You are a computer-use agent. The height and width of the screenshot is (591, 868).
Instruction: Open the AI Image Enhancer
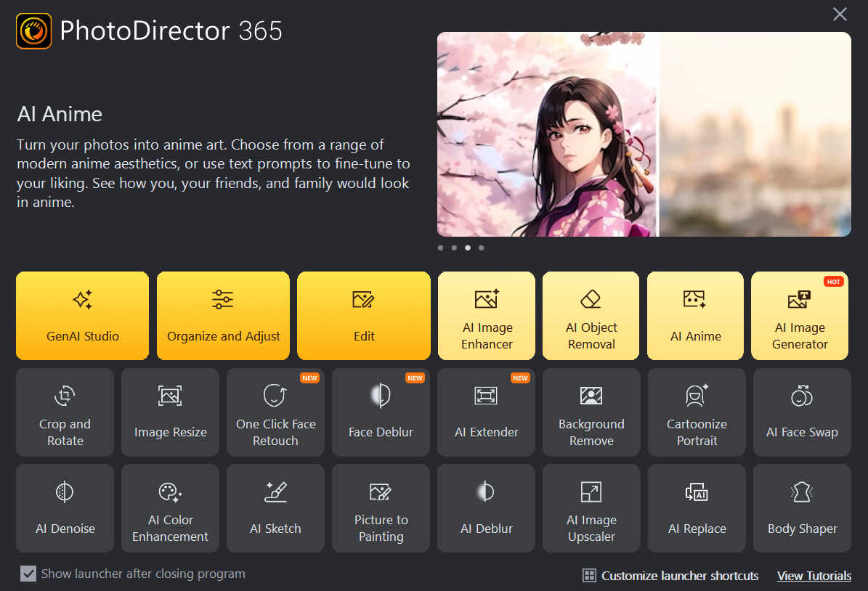click(x=486, y=316)
